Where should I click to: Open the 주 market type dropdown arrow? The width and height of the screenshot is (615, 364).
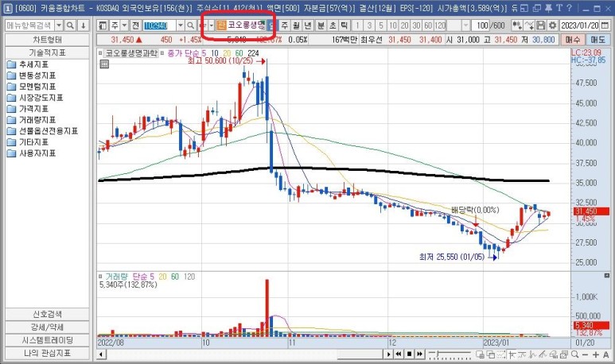(x=124, y=25)
